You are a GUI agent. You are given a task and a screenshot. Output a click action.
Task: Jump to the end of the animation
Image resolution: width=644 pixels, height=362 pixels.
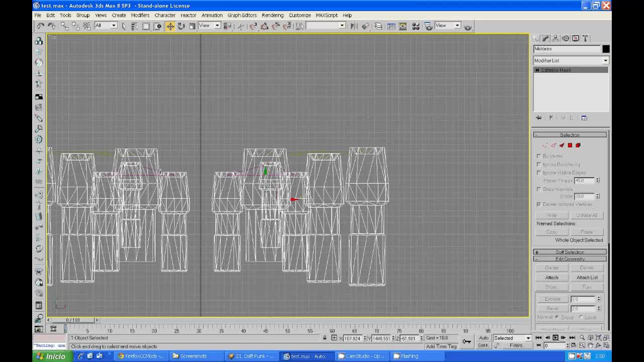tap(572, 338)
